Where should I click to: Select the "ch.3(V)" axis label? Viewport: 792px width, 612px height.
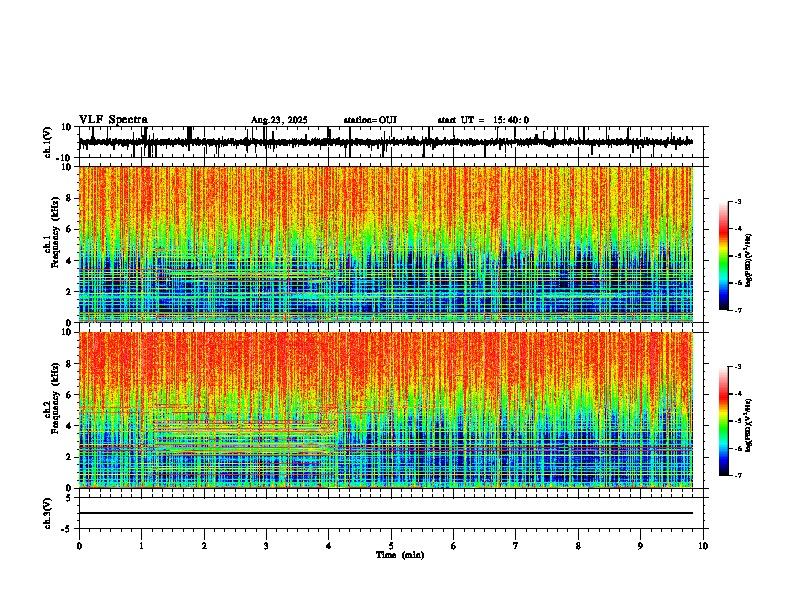coord(48,513)
